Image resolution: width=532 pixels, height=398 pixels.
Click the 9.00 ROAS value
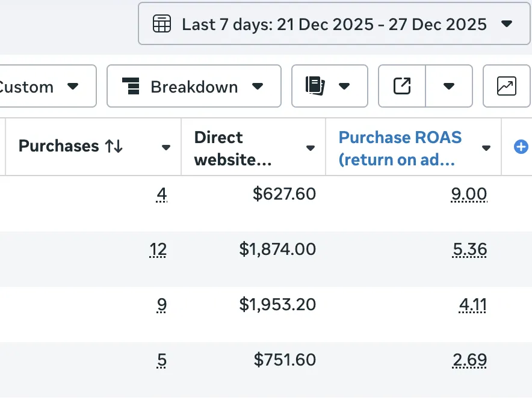tap(469, 194)
